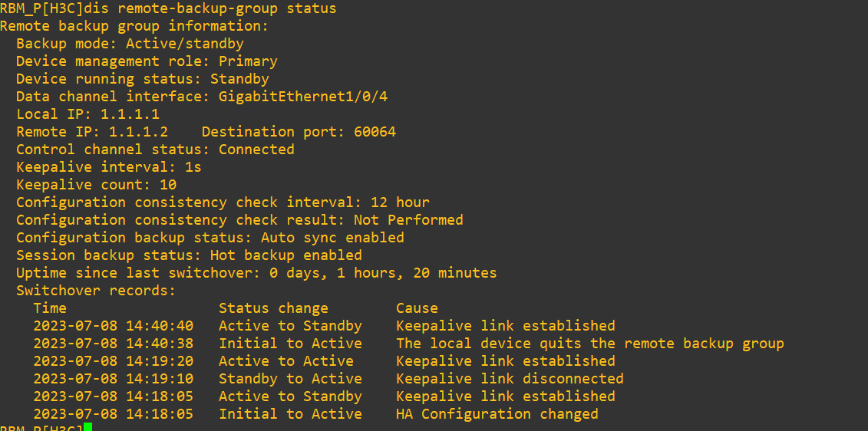Click the 'Status change' column header
This screenshot has width=868, height=431.
click(x=273, y=308)
